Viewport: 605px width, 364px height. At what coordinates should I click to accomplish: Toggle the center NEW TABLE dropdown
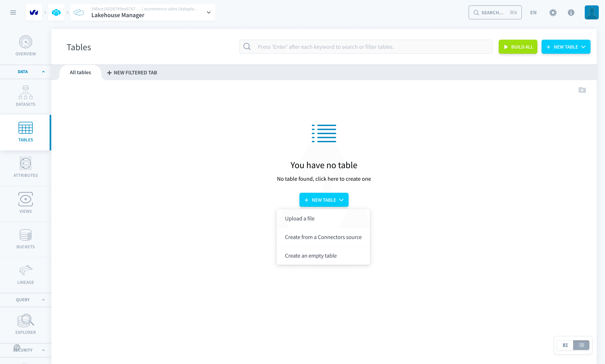point(324,200)
